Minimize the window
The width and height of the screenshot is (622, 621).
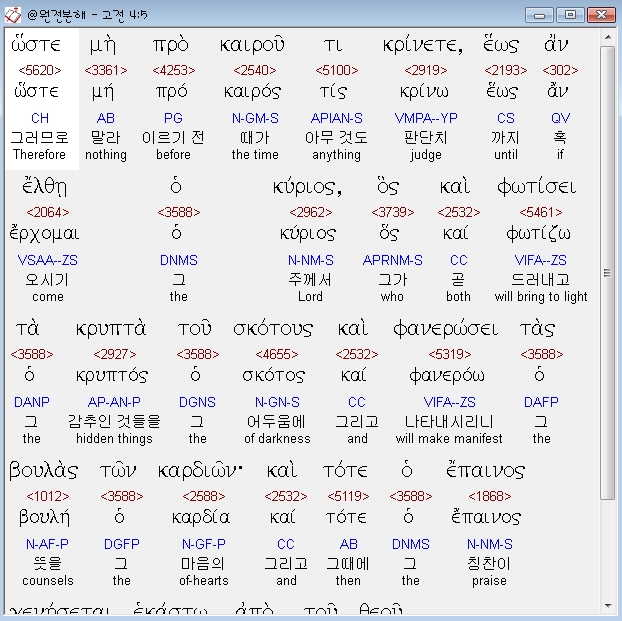[539, 15]
